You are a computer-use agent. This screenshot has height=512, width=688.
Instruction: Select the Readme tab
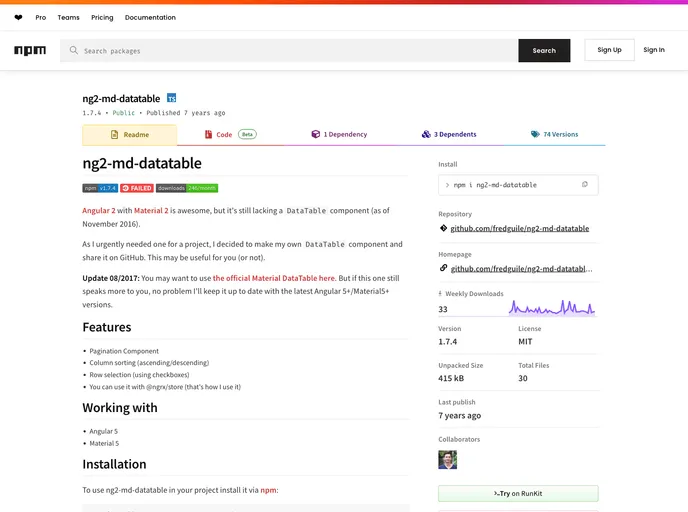pyautogui.click(x=129, y=135)
